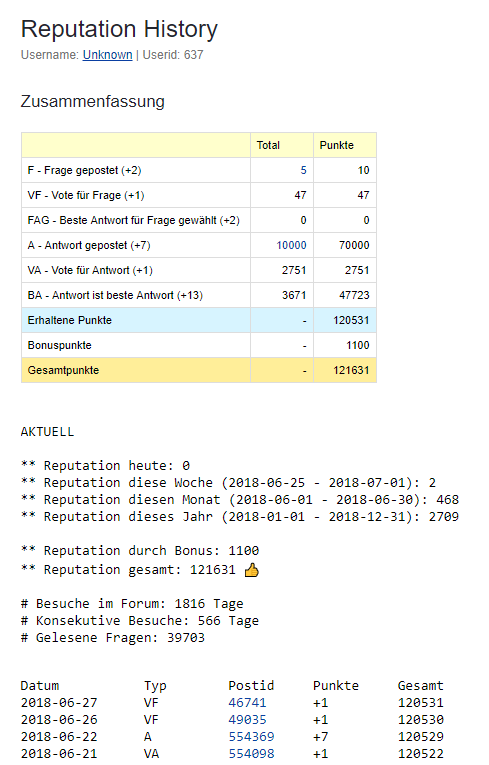Click Erhaltene Punkte value 120531 in summary table
Image resolution: width=489 pixels, height=765 pixels.
351,320
